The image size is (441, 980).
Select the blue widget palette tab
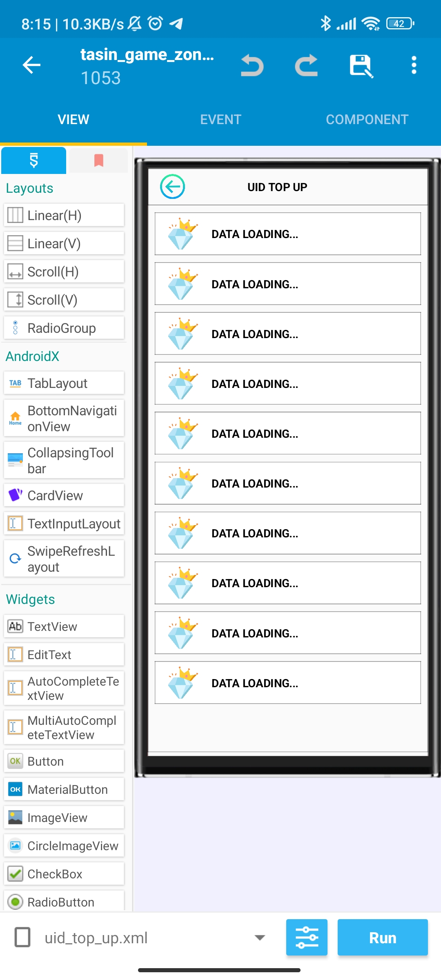point(34,160)
